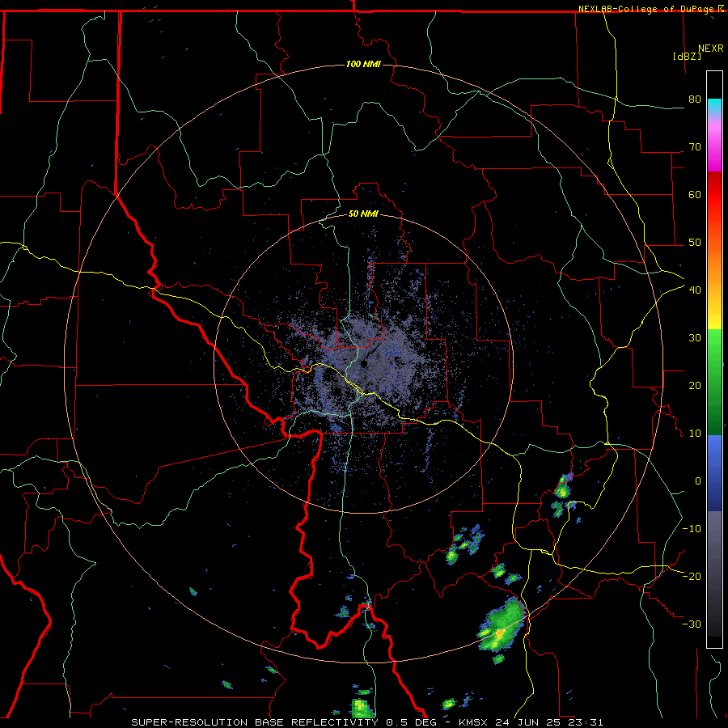Viewport: 728px width, 728px height.
Task: Select the 24 JUN 25 date text
Action: click(x=529, y=722)
